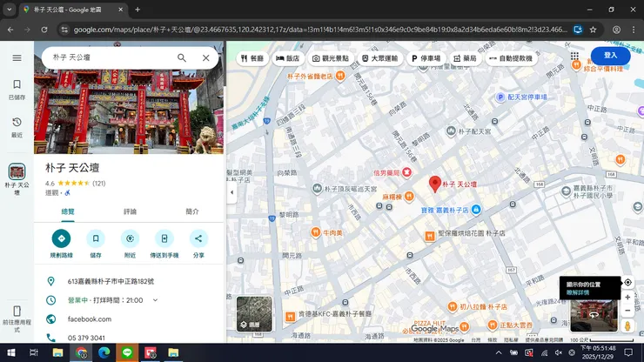Switch to the 總覽 tab
Screen dimensions: 644x362
68,211
